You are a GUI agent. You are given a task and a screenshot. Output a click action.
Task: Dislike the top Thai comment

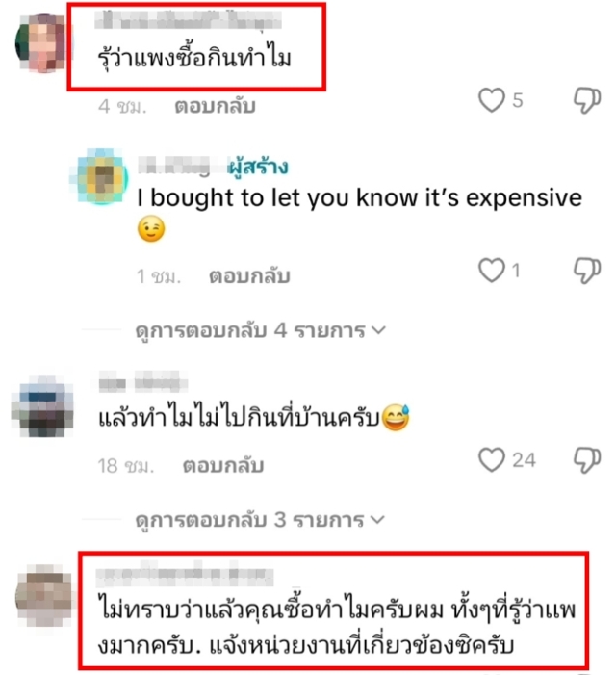(x=587, y=100)
